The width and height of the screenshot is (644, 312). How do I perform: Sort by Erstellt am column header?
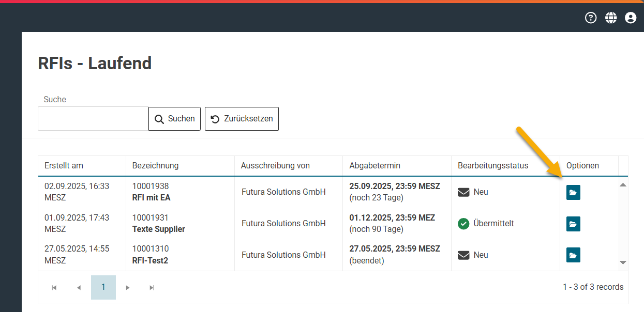click(64, 166)
